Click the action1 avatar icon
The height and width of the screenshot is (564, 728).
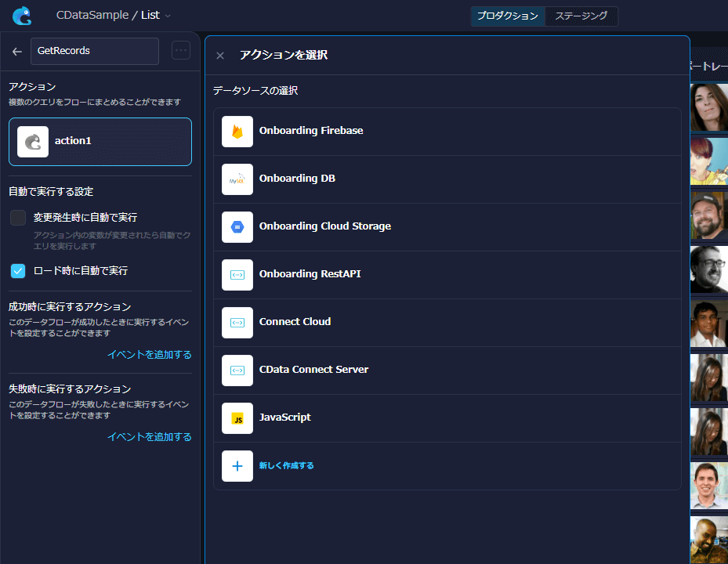(x=33, y=142)
